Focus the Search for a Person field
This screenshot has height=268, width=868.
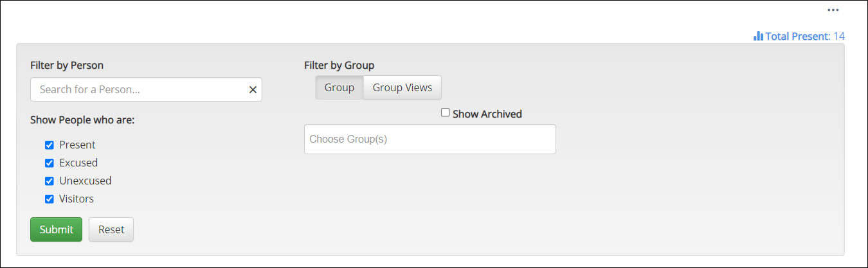pyautogui.click(x=138, y=90)
